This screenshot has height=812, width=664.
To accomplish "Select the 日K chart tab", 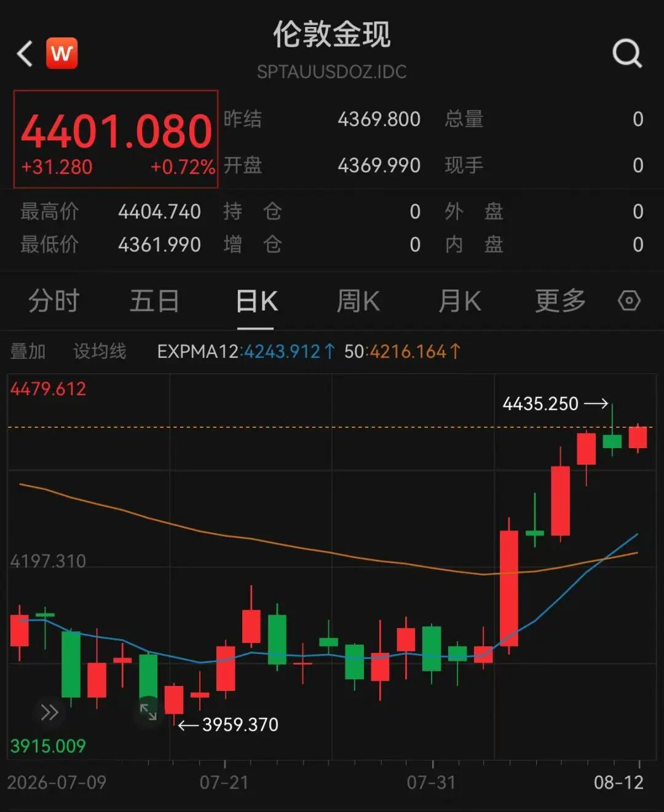I will pos(257,301).
